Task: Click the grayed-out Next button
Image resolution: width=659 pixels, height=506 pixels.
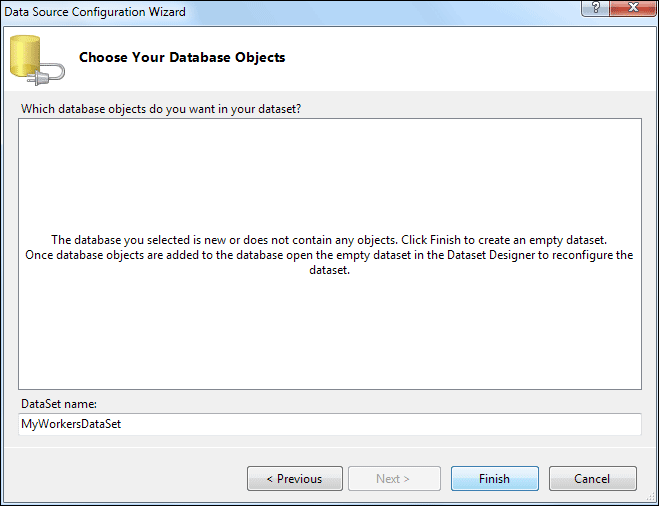Action: pyautogui.click(x=393, y=479)
